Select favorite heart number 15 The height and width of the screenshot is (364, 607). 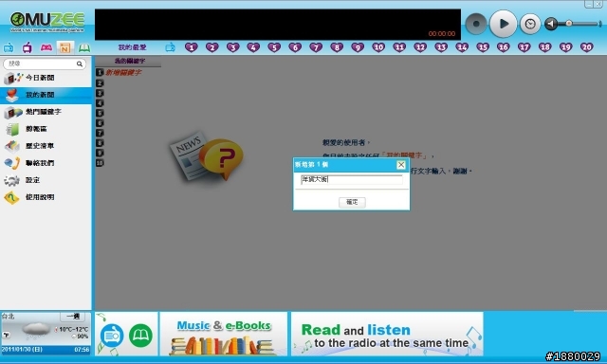click(x=483, y=47)
